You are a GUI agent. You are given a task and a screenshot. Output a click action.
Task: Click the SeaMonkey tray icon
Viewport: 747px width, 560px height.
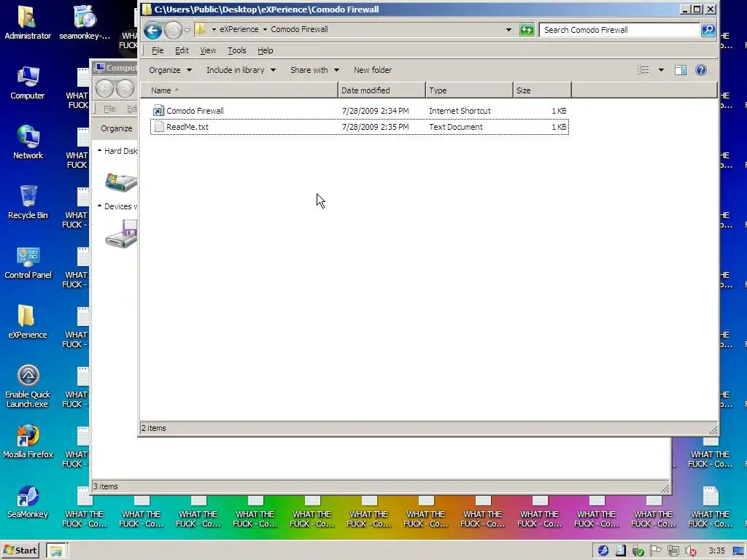(603, 551)
